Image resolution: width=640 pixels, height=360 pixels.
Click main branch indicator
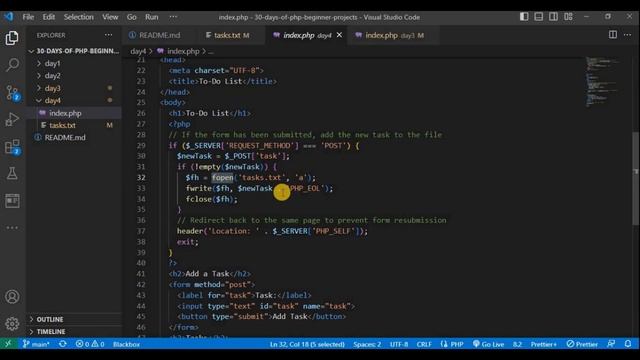tap(36, 344)
